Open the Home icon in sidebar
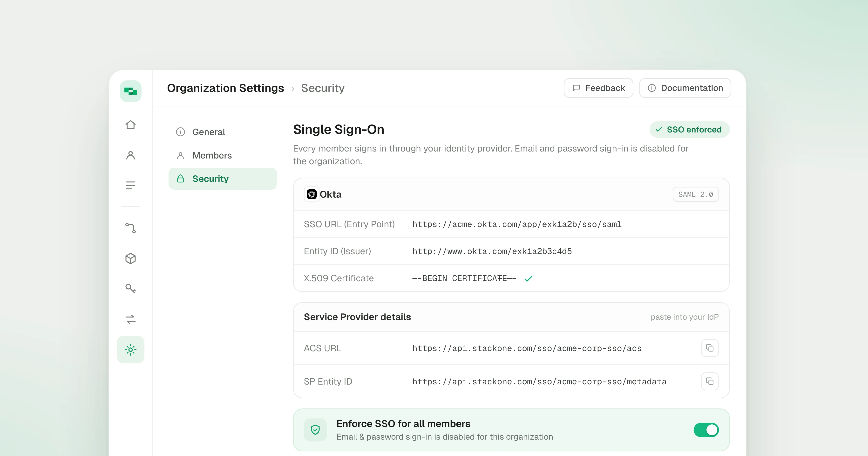The image size is (868, 456). pyautogui.click(x=131, y=125)
